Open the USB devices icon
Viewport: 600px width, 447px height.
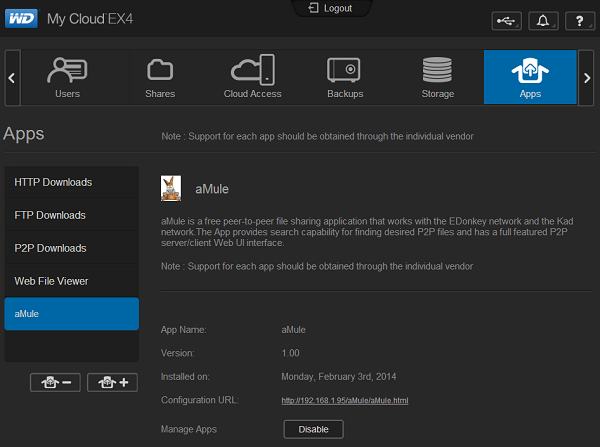pyautogui.click(x=506, y=21)
